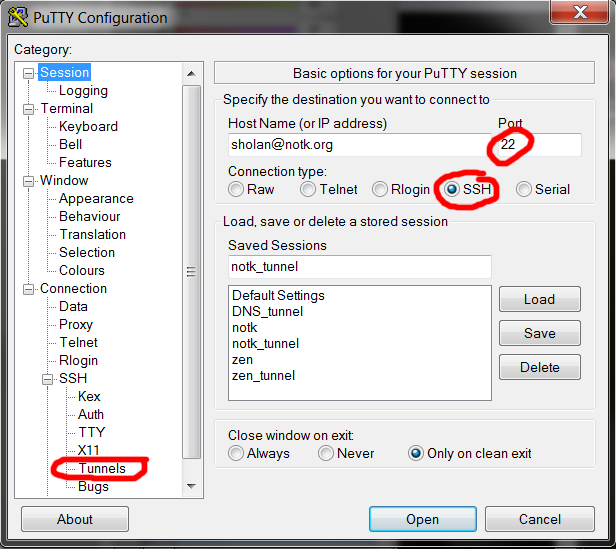Click the Cancel button
Viewport: 616px width, 549px height.
tap(540, 519)
